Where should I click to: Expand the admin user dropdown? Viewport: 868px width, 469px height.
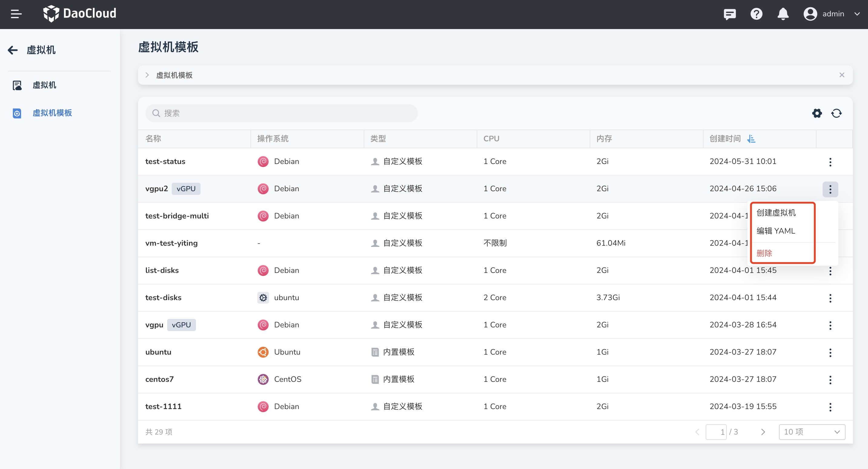857,14
